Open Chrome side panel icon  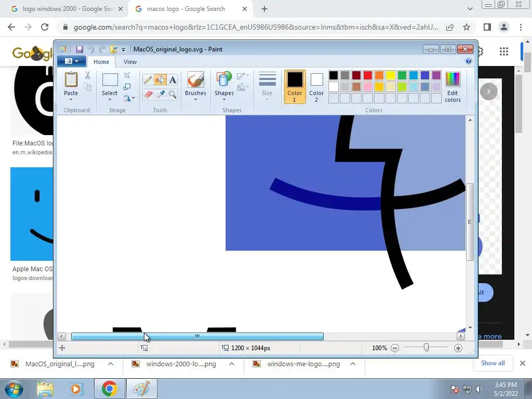[487, 27]
